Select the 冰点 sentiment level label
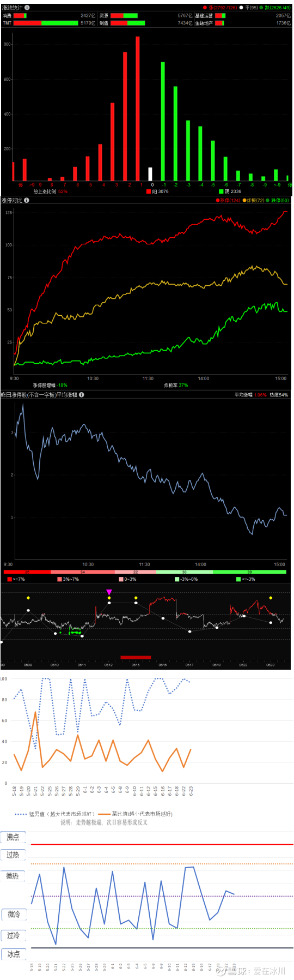This screenshot has height=980, width=294. pos(14,954)
